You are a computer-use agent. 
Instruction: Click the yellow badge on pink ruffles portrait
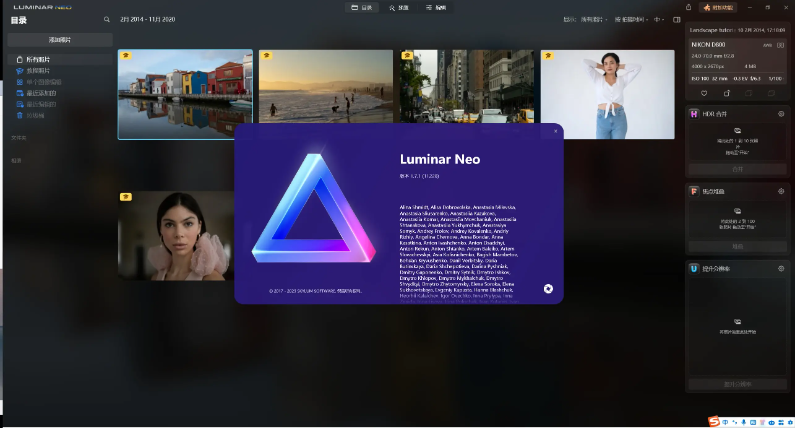125,197
